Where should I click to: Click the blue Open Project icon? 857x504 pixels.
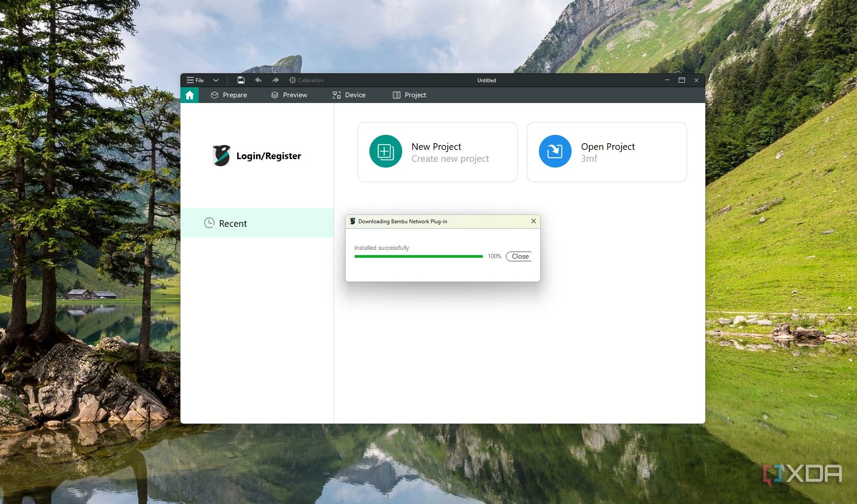click(555, 151)
